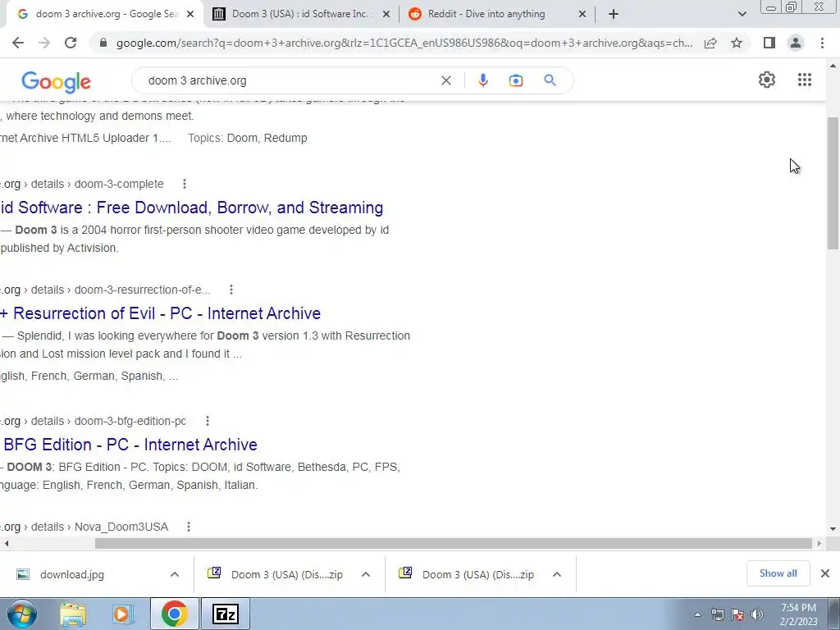Click the vertical scrollbar down arrow
This screenshot has height=630, width=840.
coord(833,529)
